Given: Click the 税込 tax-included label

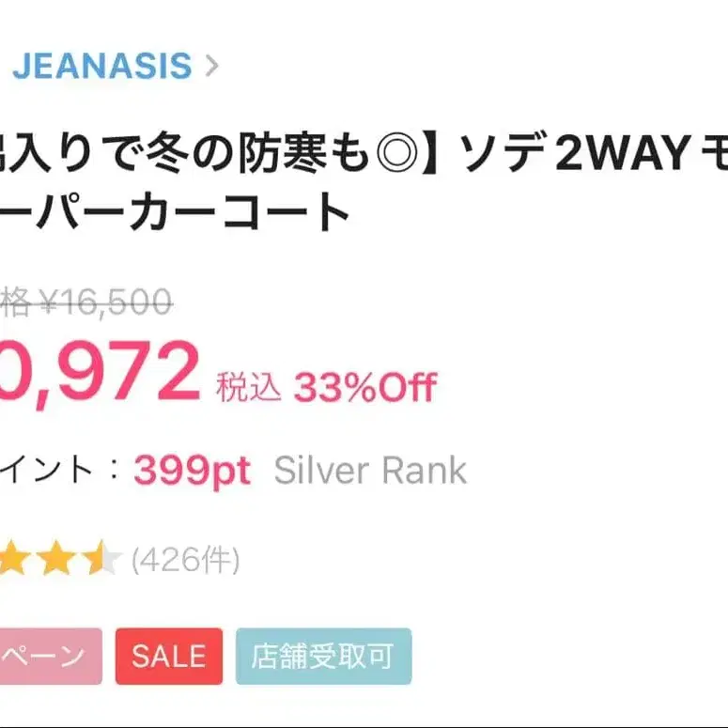Looking at the screenshot, I should pyautogui.click(x=249, y=387).
